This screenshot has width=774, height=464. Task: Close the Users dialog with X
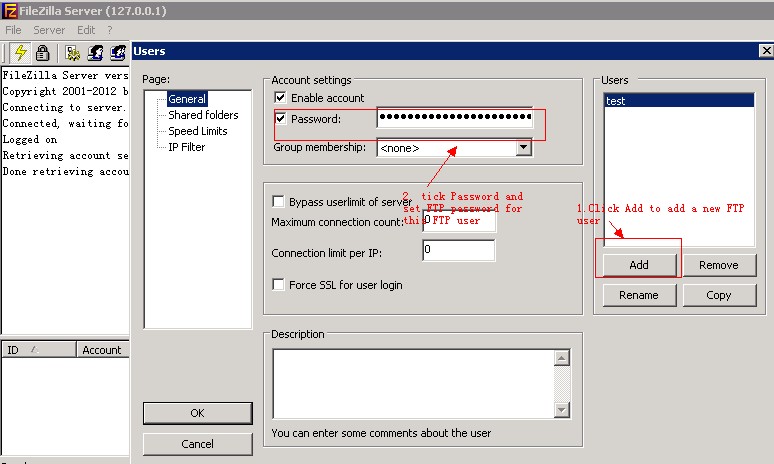pyautogui.click(x=765, y=51)
